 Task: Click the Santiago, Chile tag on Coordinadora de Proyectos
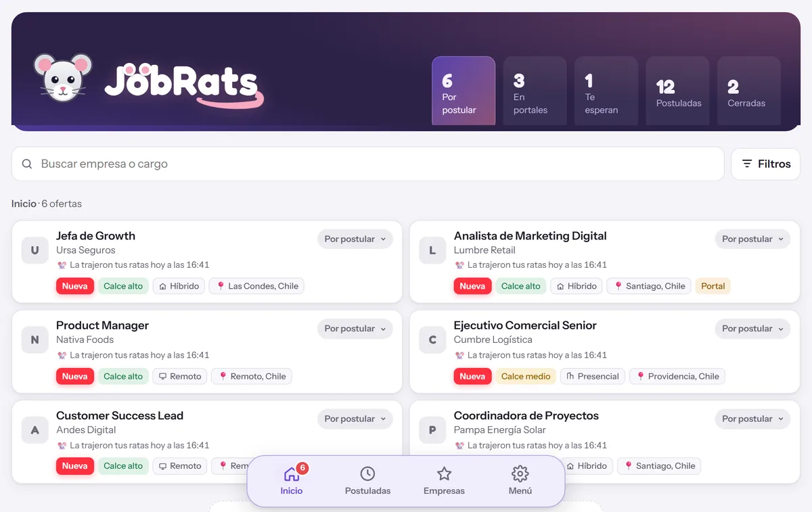click(659, 466)
